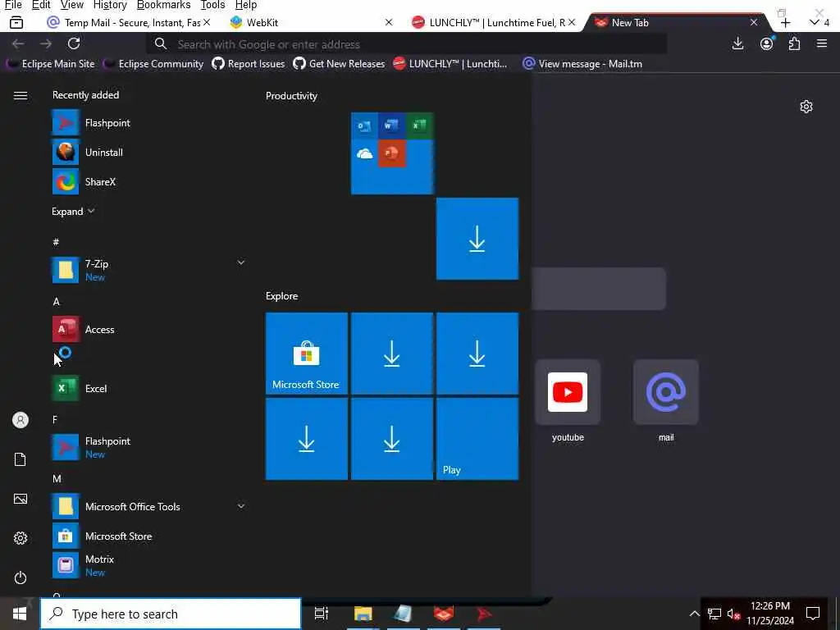
Task: Jump to the letter M header
Action: (57, 479)
